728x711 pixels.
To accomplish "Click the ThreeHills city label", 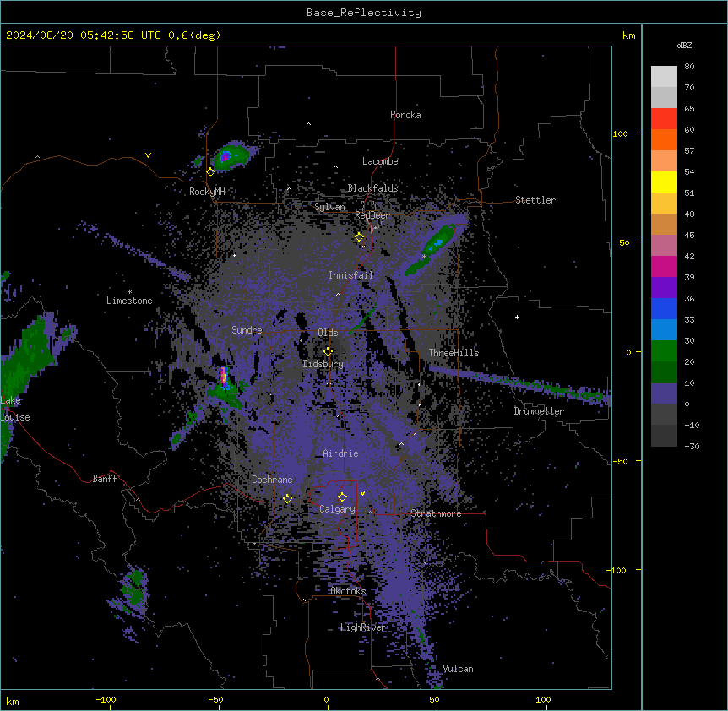I will [454, 353].
